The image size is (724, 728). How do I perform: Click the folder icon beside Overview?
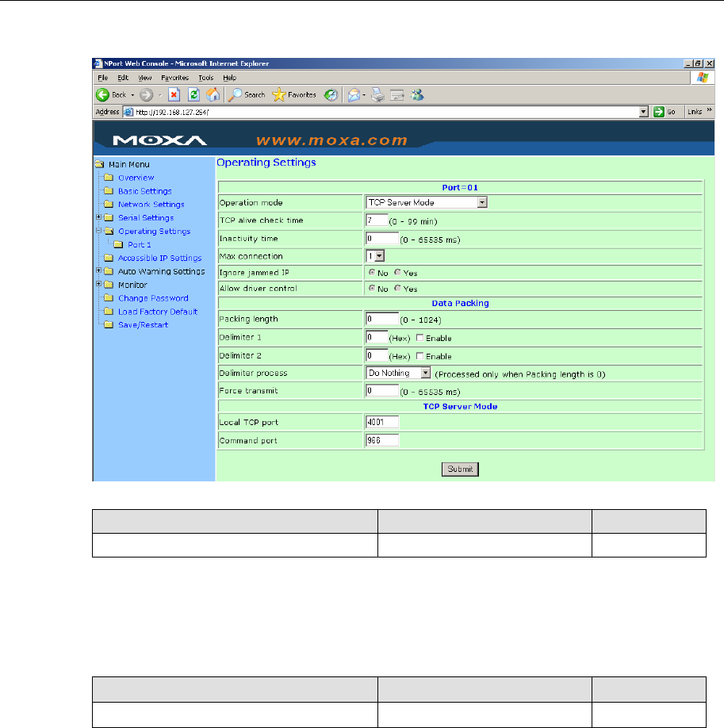(109, 178)
